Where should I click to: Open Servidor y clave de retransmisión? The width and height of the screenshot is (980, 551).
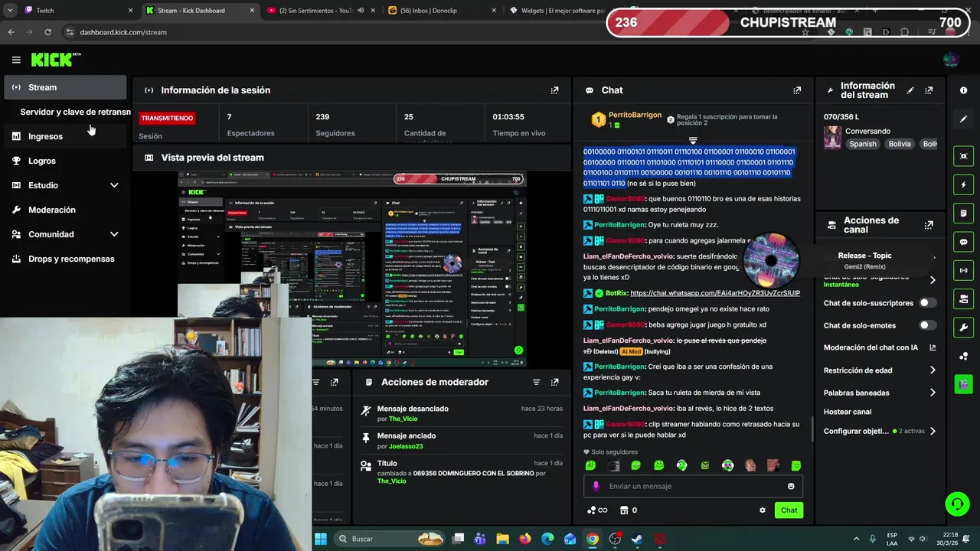coord(75,112)
